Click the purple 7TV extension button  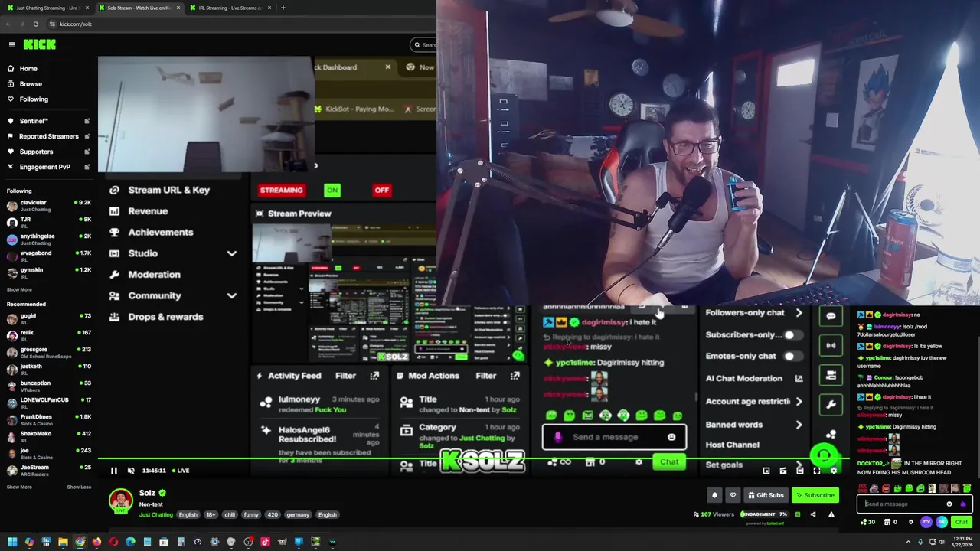point(926,522)
